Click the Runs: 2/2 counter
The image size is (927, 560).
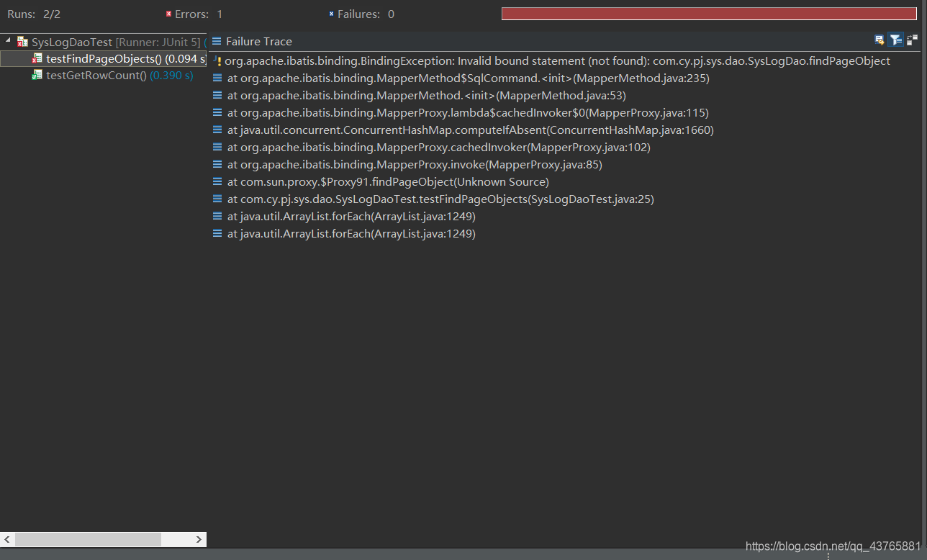pyautogui.click(x=34, y=14)
